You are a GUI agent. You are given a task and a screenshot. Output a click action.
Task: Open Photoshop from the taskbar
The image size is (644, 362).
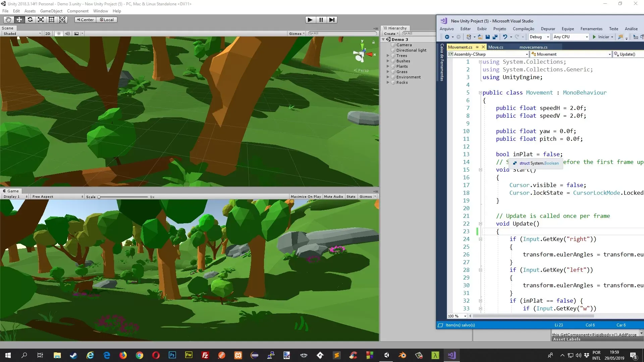172,355
